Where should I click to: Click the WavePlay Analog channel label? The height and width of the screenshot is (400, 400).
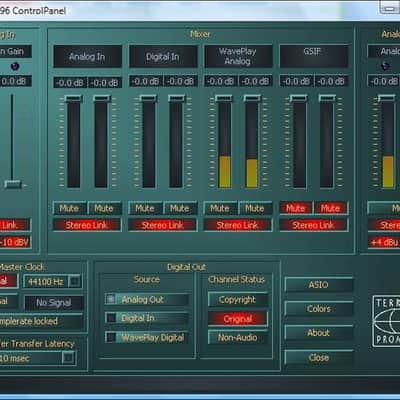238,56
